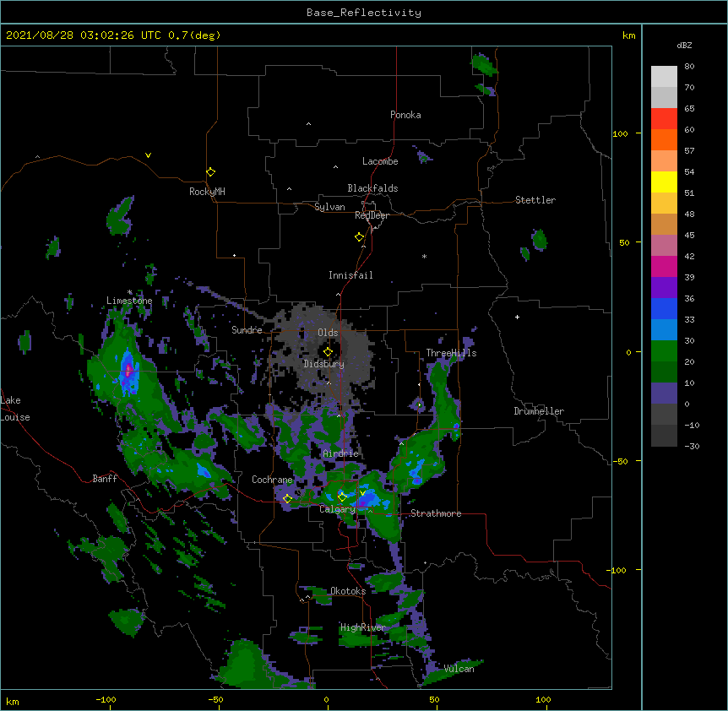Select the dark blue swatch between 36 and 33
Screen dimensions: 728x711
[664, 308]
